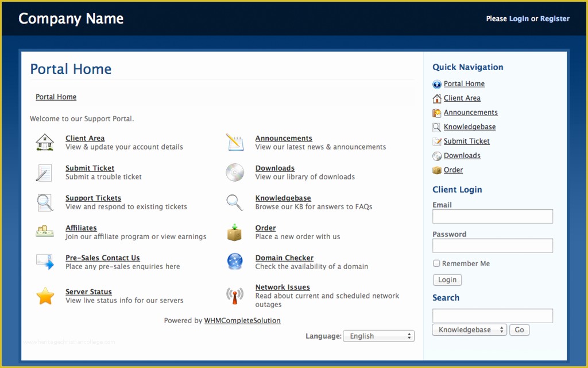
Task: Open the Submit Ticket main link
Action: [x=90, y=168]
